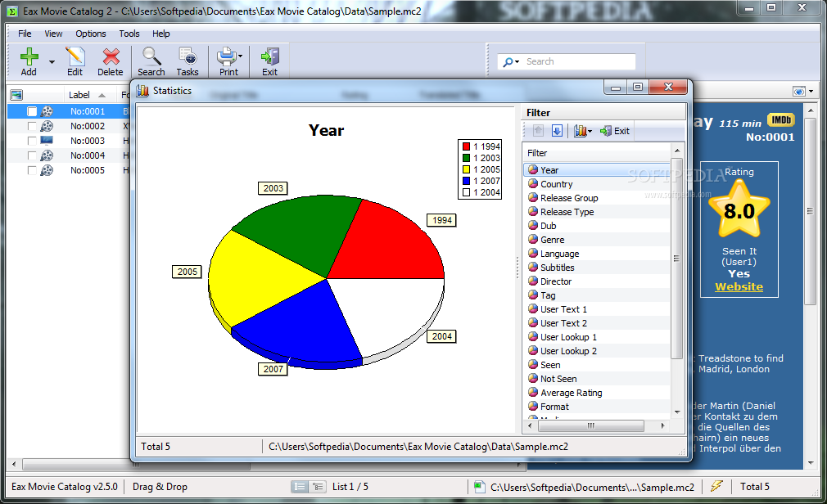Click the move-down arrow in Filter toolbar
The height and width of the screenshot is (504, 827).
point(557,131)
